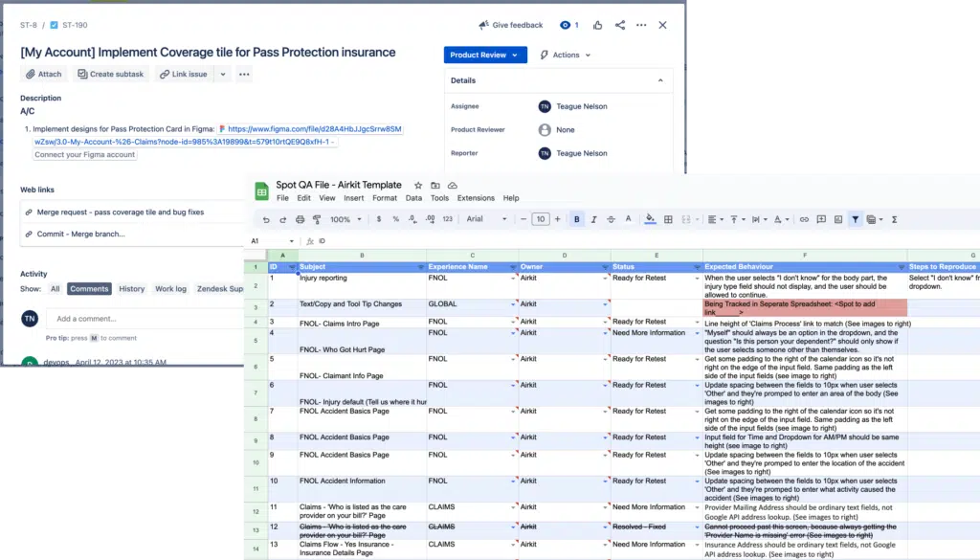
Task: Toggle the watch eye icon in Jira
Action: point(565,25)
